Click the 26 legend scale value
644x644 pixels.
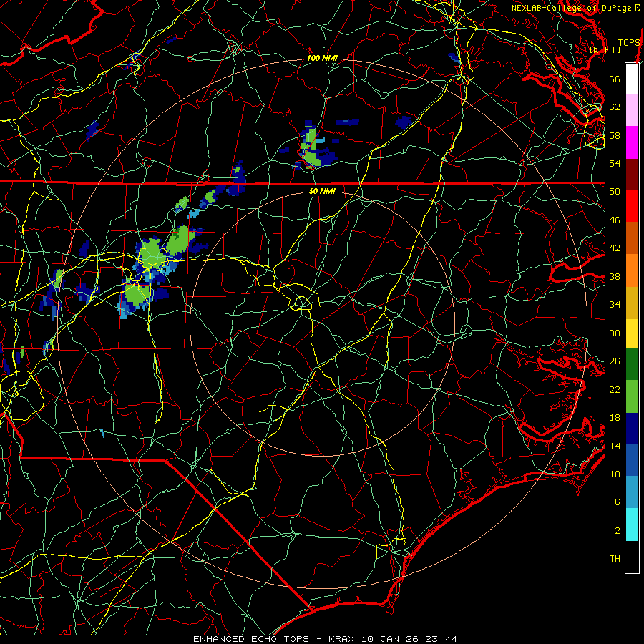click(x=615, y=361)
